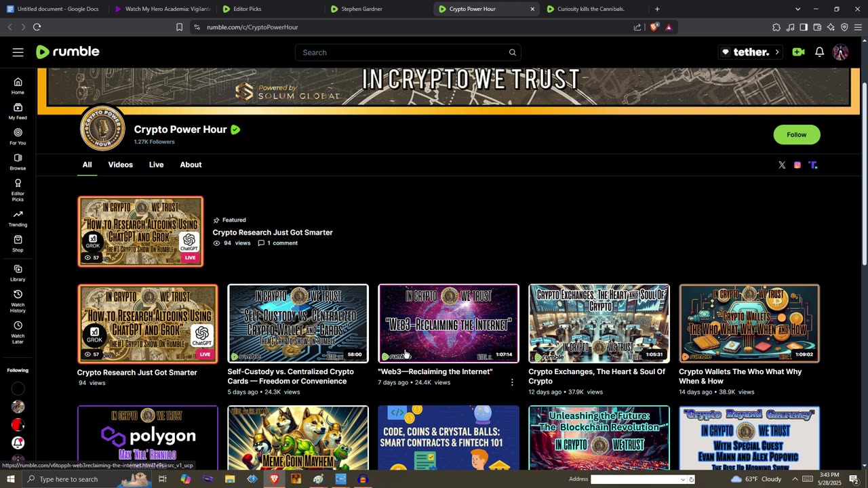868x488 pixels.
Task: Open Library in the sidebar
Action: tap(18, 273)
